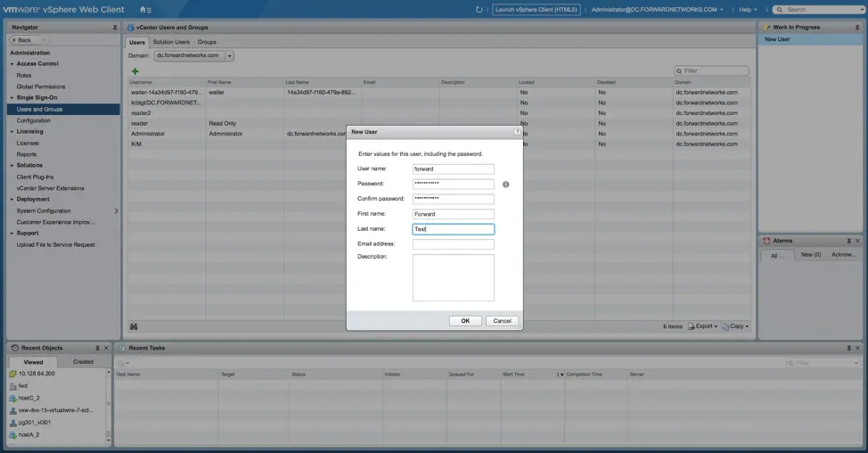Click the Navigator Back button
The width and height of the screenshot is (868, 453).
click(24, 40)
